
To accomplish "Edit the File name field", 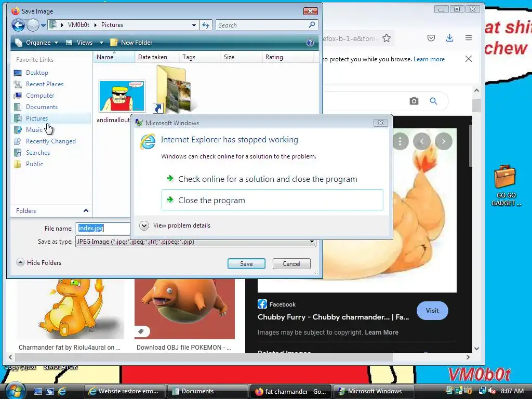I will (103, 228).
